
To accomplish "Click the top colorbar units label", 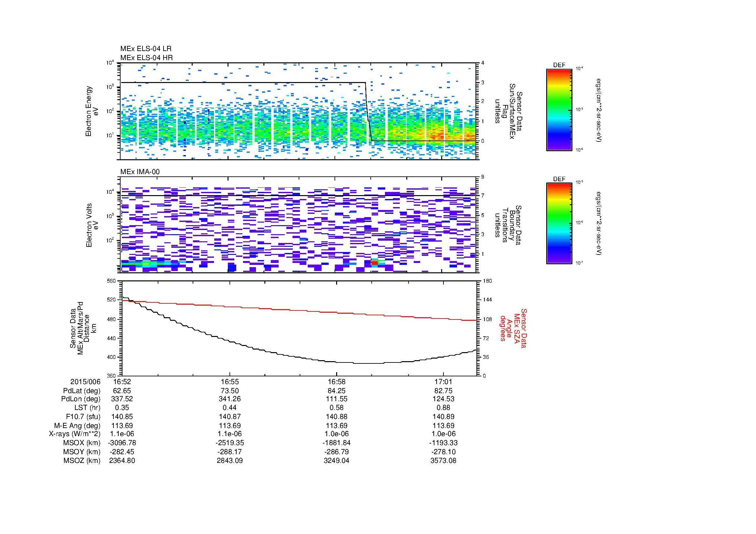I will [x=600, y=110].
